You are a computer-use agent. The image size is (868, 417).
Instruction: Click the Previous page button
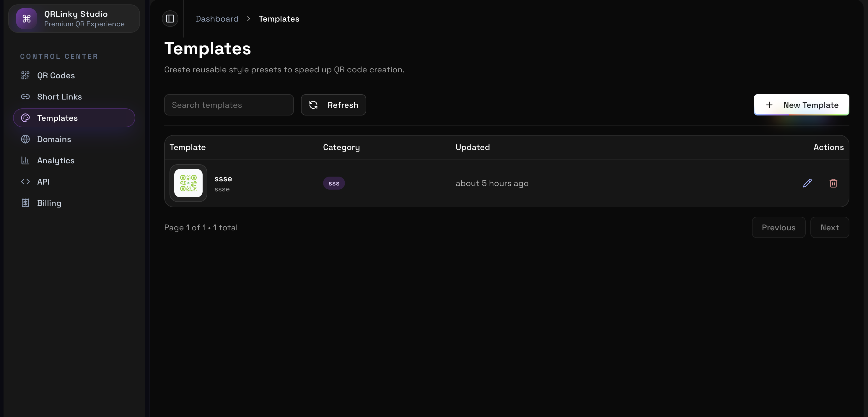point(779,227)
